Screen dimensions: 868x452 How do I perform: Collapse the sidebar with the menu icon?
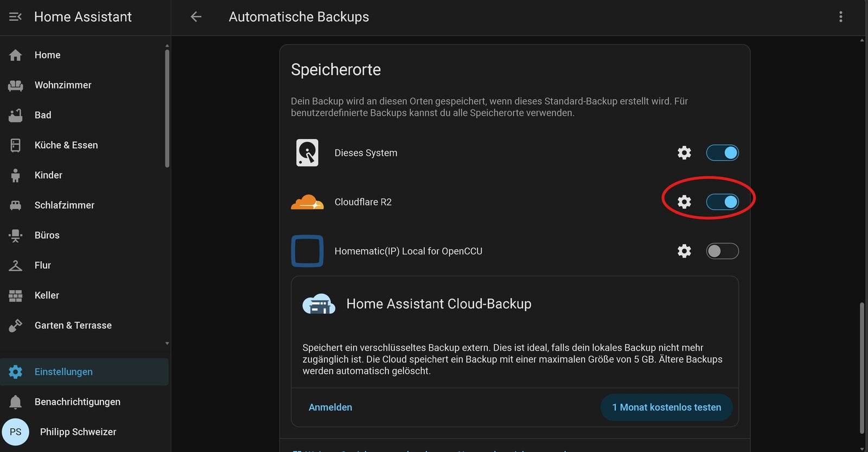15,17
